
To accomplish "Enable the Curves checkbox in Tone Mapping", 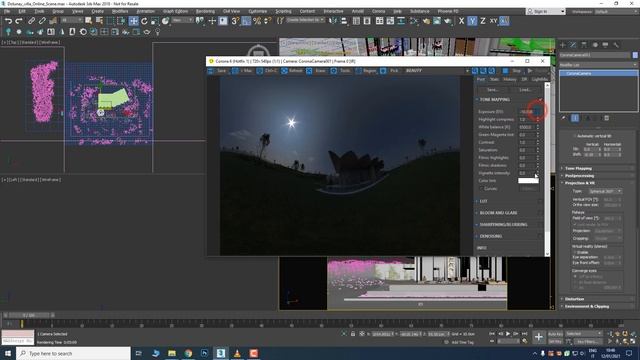I will [x=482, y=189].
